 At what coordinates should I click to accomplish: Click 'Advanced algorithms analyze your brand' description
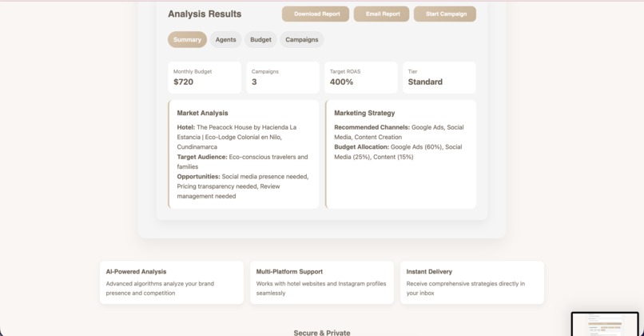pyautogui.click(x=160, y=288)
